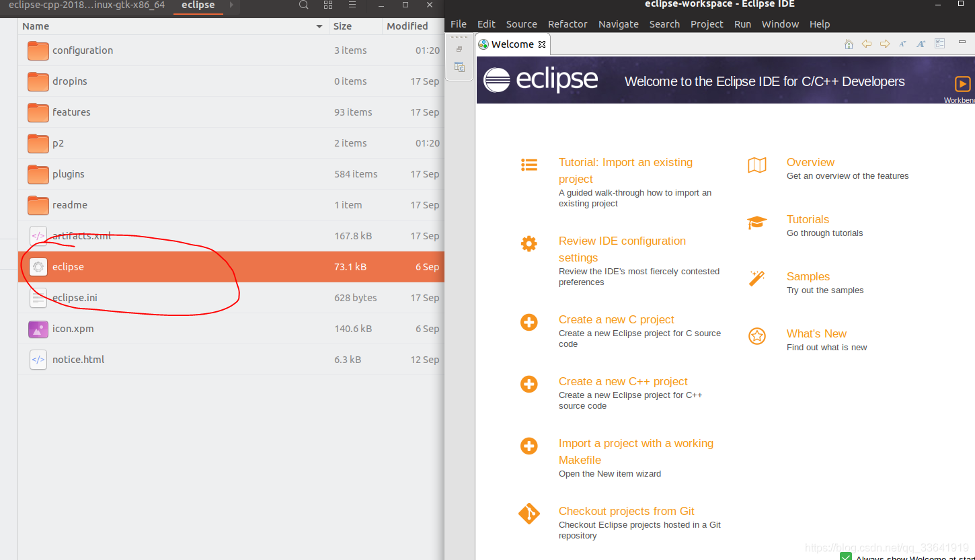The width and height of the screenshot is (975, 560).
Task: Click the C/C++ Projects icon in left trim
Action: point(459,67)
